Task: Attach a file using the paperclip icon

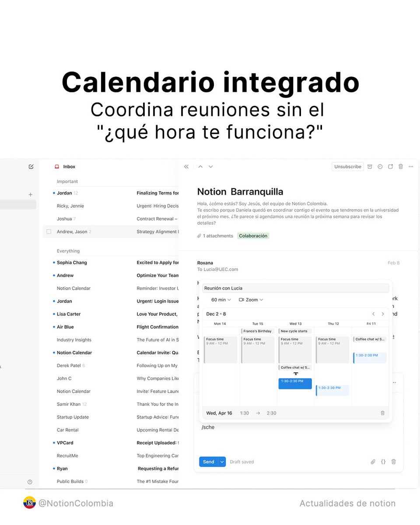Action: click(373, 462)
